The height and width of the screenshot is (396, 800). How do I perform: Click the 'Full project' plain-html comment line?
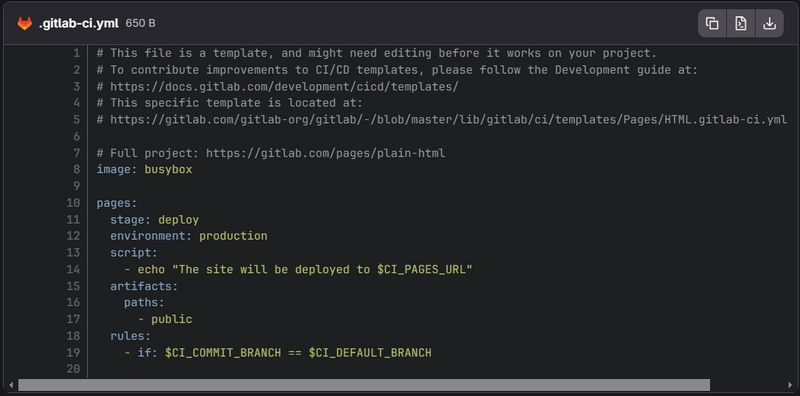271,153
